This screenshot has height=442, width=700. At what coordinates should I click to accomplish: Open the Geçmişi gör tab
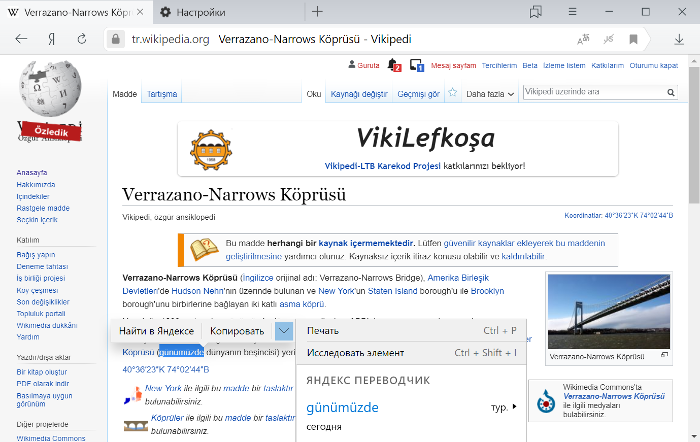pyautogui.click(x=418, y=94)
